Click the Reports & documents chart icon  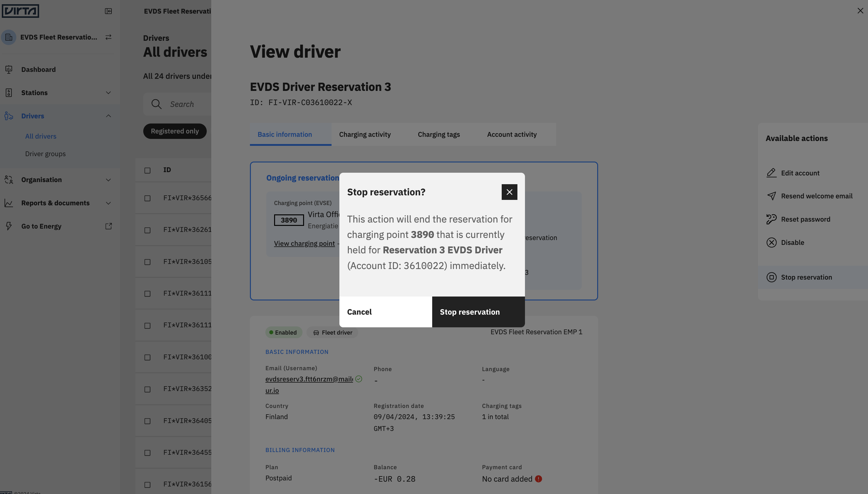tap(9, 203)
